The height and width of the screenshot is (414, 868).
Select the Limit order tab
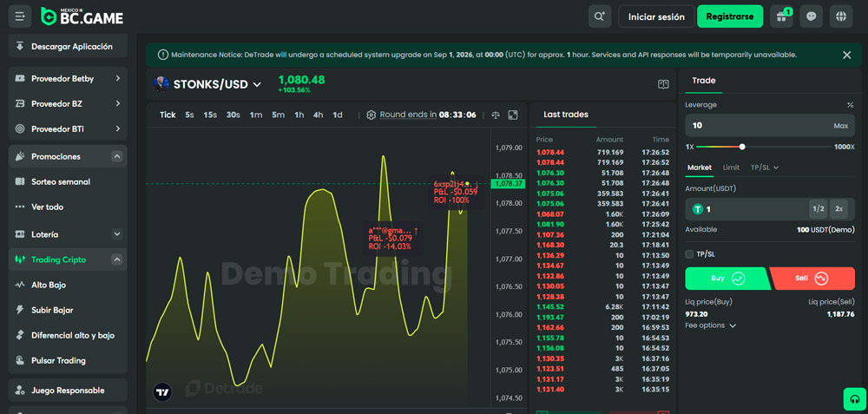731,168
